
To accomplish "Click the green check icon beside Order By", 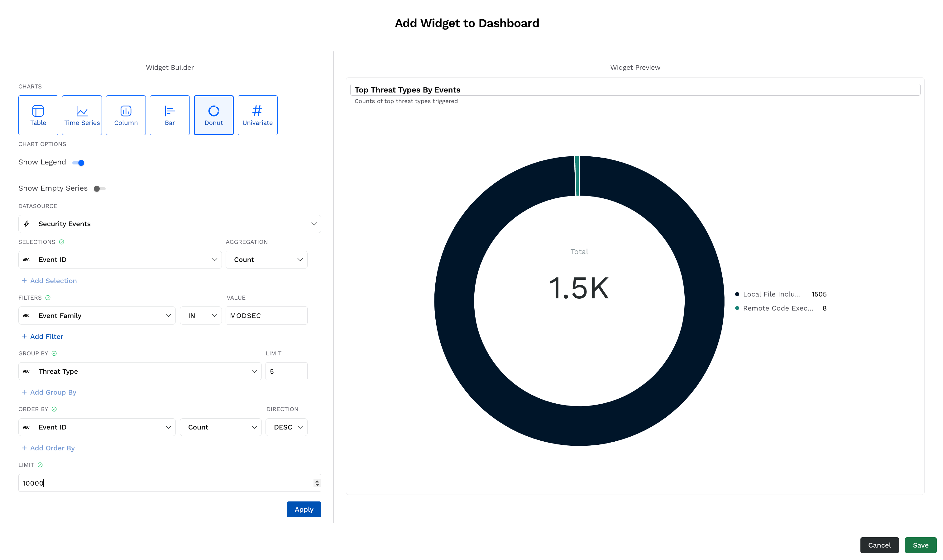I will point(54,410).
